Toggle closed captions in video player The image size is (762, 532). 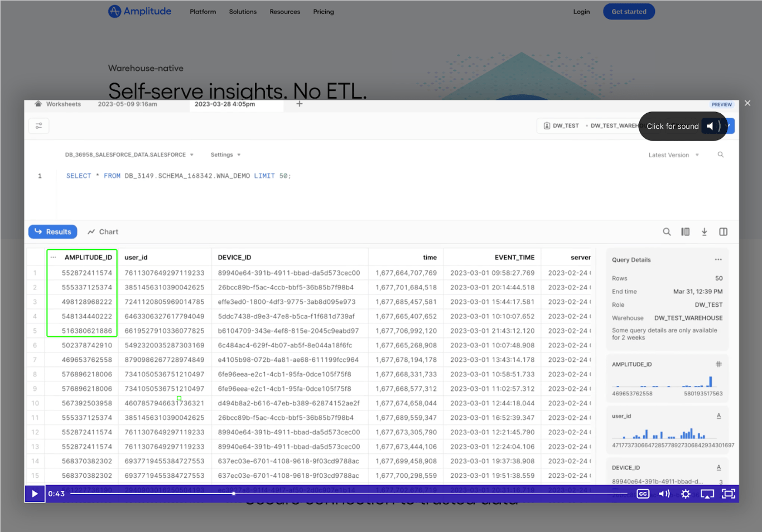(x=643, y=494)
